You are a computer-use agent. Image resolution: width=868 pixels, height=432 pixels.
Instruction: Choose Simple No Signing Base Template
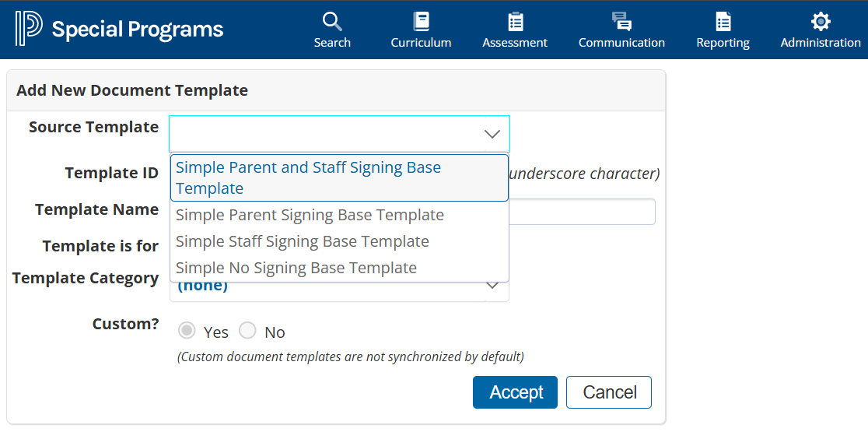click(296, 268)
